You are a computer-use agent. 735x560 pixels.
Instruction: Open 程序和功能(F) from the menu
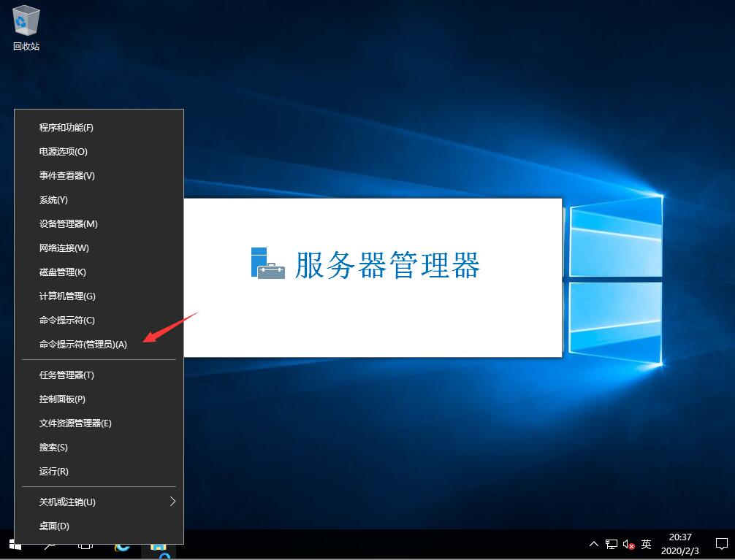pos(66,127)
